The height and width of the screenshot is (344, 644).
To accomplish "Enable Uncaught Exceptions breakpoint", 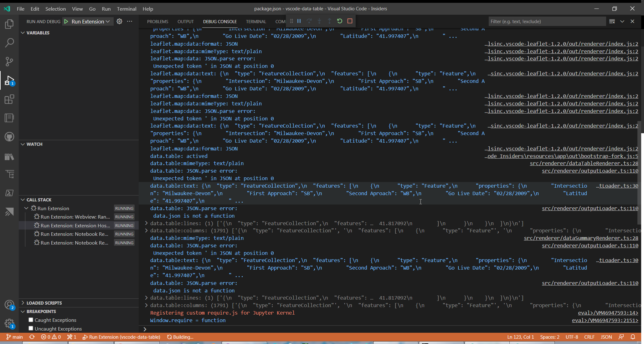I will pos(31,328).
